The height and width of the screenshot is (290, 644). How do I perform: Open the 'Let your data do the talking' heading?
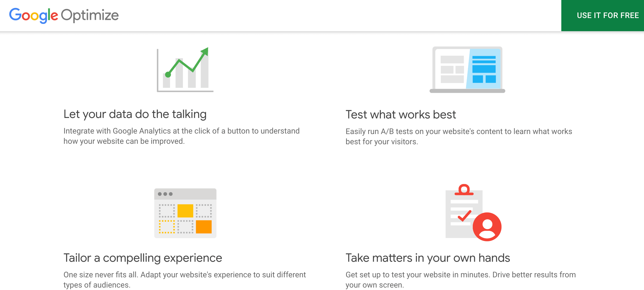135,114
